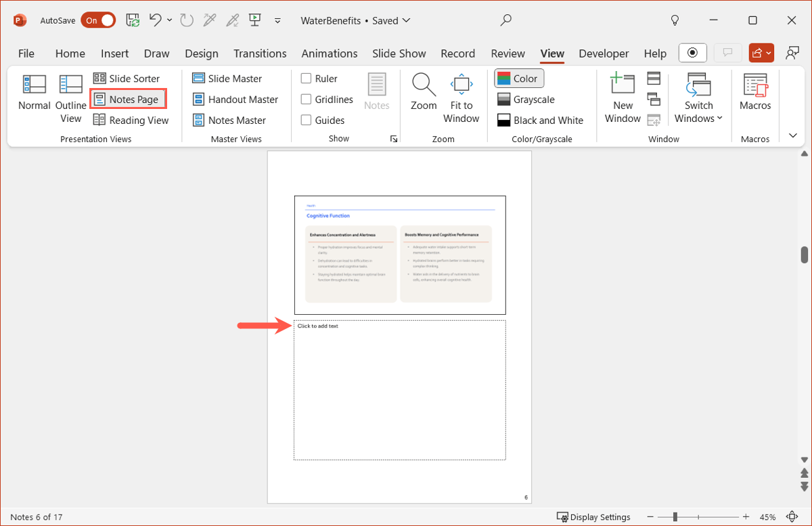812x526 pixels.
Task: Click Notes 6 of 17 status text
Action: click(37, 517)
